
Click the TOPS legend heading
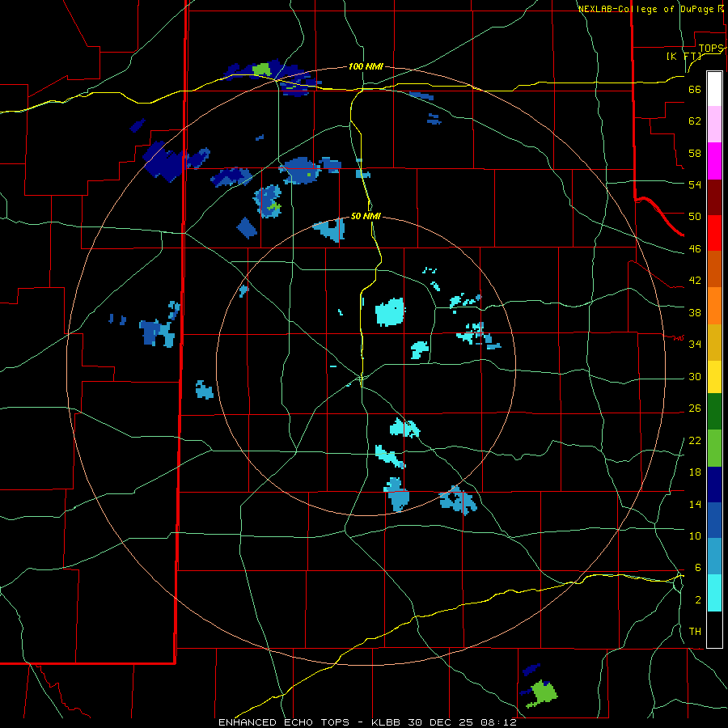[x=710, y=48]
